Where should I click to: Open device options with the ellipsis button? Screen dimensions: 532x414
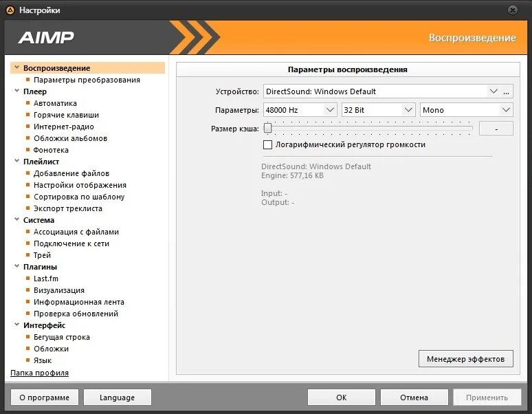506,91
